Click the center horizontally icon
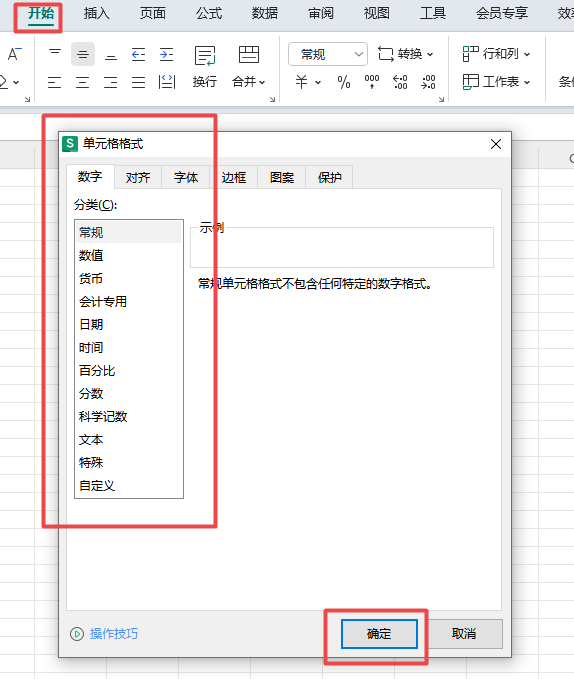Image resolution: width=574 pixels, height=679 pixels. click(83, 82)
